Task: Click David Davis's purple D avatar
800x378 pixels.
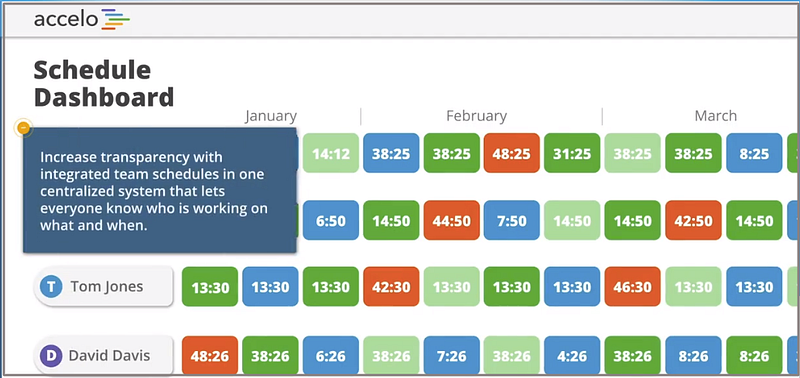Action: (51, 355)
